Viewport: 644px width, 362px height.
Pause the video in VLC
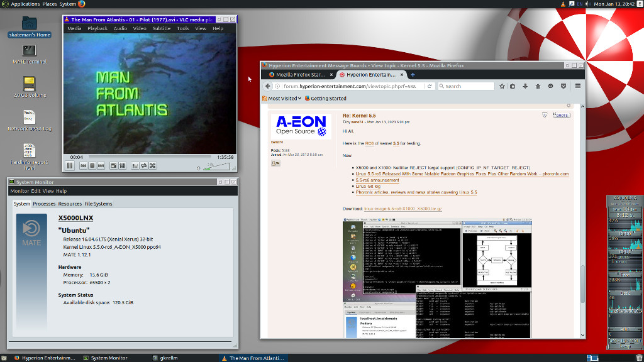tap(70, 166)
